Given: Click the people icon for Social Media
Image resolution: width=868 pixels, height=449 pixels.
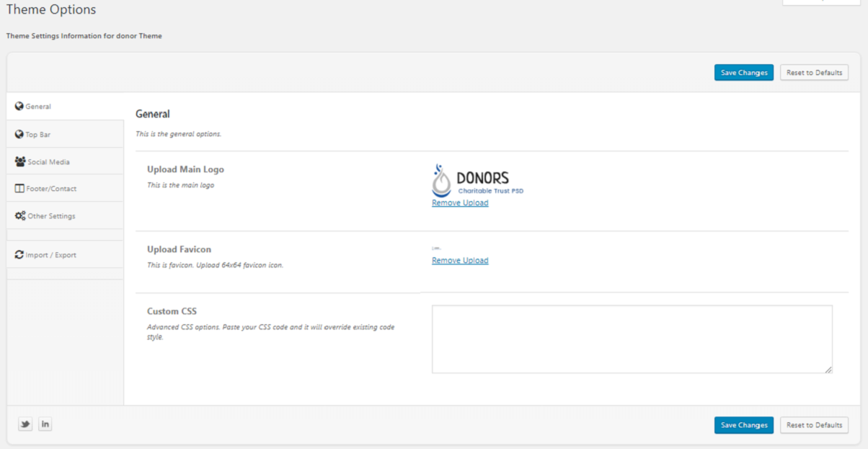Looking at the screenshot, I should pos(20,161).
